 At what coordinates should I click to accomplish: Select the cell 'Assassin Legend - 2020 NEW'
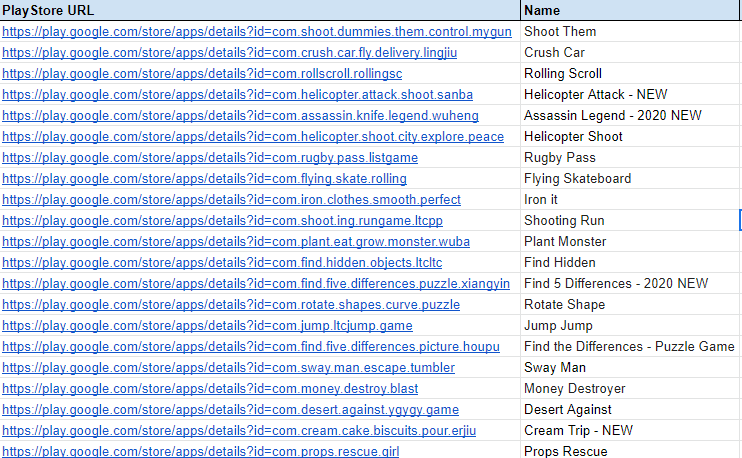coord(629,115)
